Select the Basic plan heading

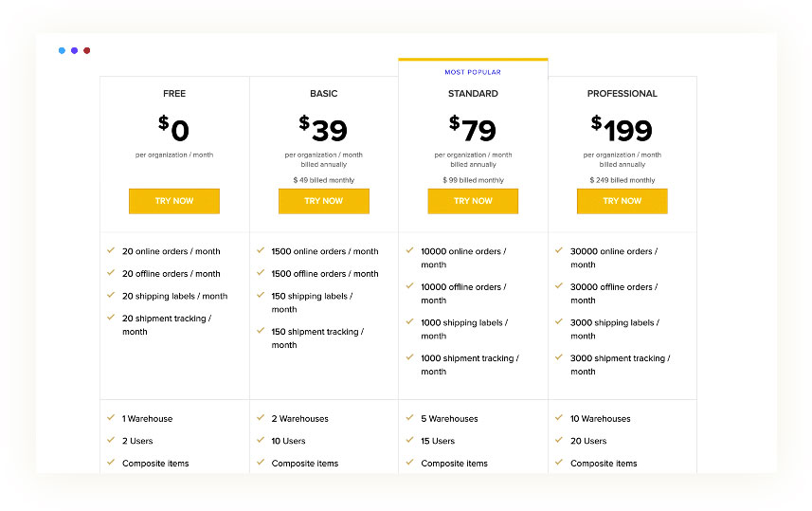pyautogui.click(x=323, y=94)
